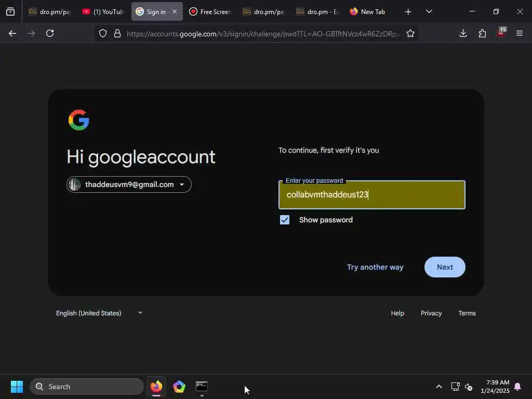This screenshot has width=532, height=399.
Task: Click the Next button
Action: click(445, 267)
